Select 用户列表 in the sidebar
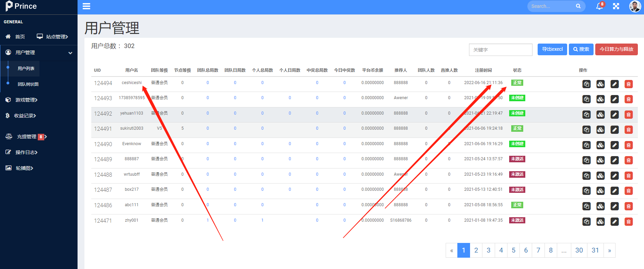The width and height of the screenshot is (644, 269). tap(26, 69)
